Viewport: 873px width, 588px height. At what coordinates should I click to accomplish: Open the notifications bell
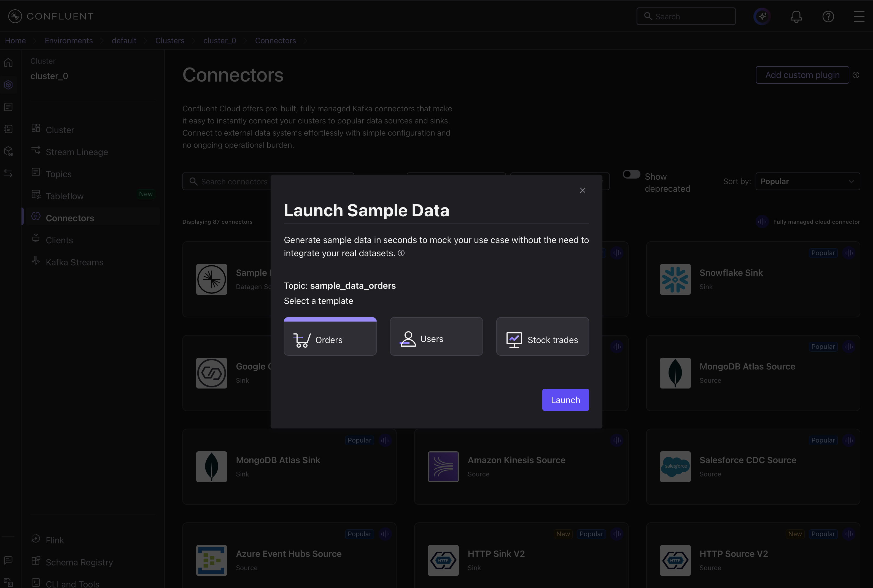click(x=796, y=17)
